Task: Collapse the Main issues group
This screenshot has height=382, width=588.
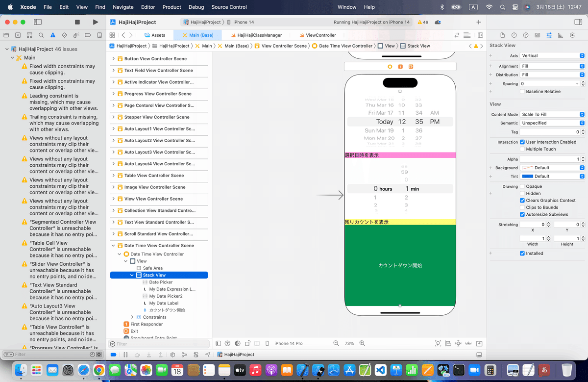Action: [x=12, y=58]
